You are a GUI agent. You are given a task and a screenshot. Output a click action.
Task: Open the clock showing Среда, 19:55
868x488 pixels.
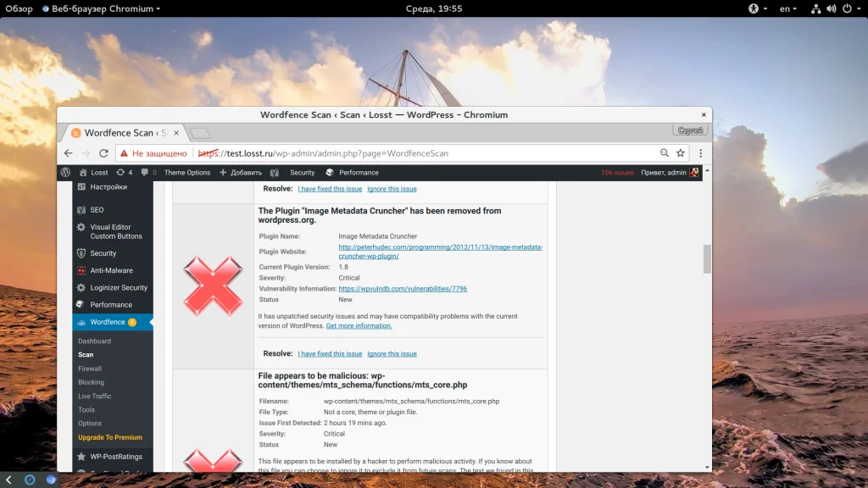point(434,8)
